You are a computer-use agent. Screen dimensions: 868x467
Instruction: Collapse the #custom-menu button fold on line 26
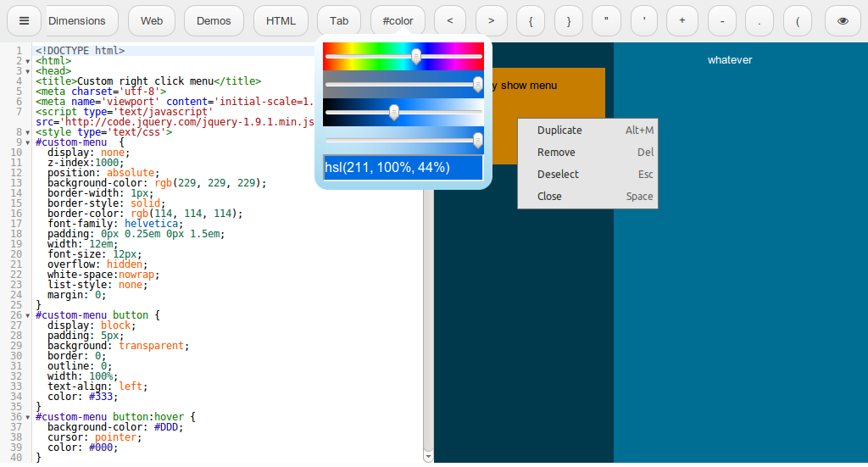click(28, 315)
